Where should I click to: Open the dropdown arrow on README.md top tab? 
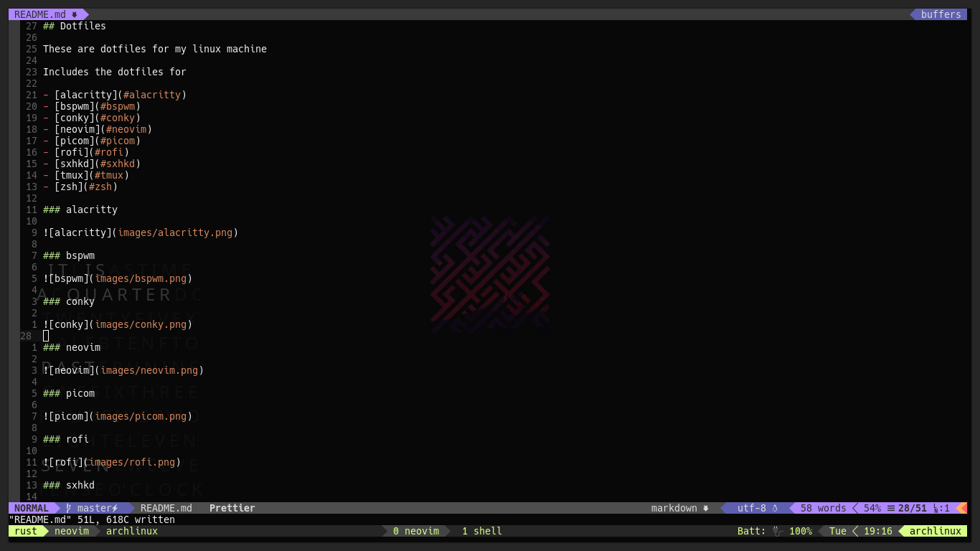75,14
